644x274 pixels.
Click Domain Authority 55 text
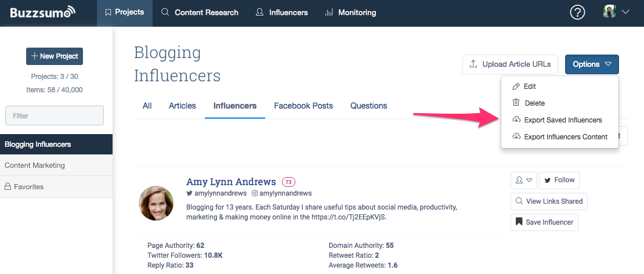pyautogui.click(x=361, y=246)
